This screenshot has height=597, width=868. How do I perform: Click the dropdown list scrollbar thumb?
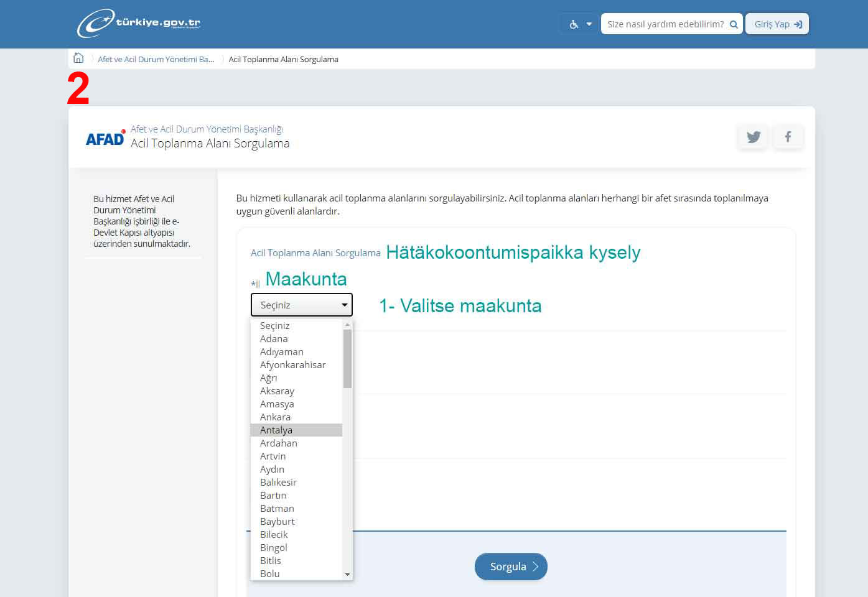(347, 358)
